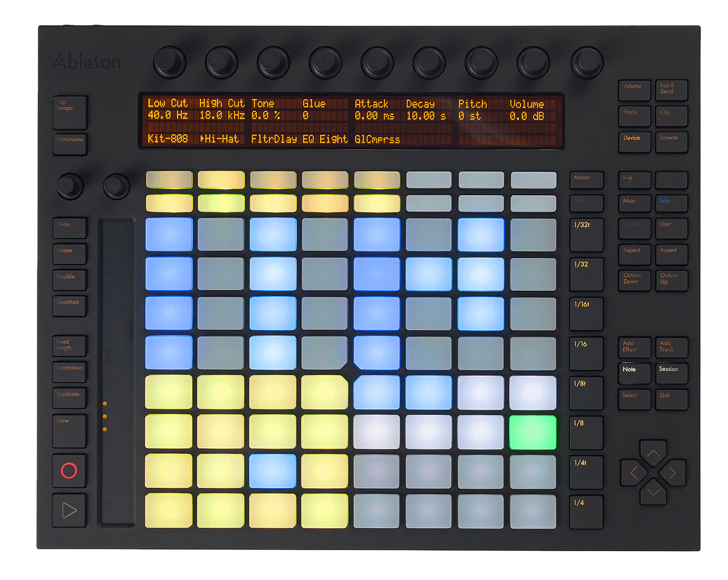Viewport: 728px width, 580px height.
Task: Push the Master button
Action: (586, 180)
